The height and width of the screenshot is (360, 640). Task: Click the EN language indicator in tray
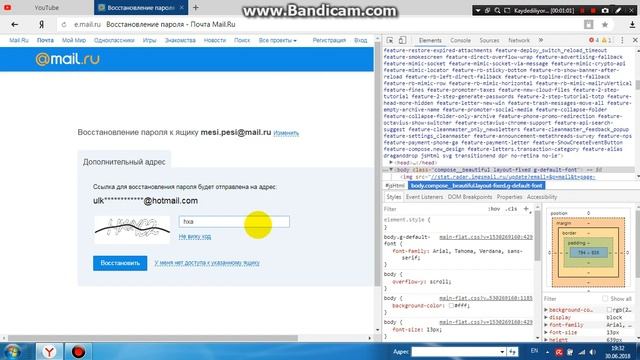coord(534,351)
